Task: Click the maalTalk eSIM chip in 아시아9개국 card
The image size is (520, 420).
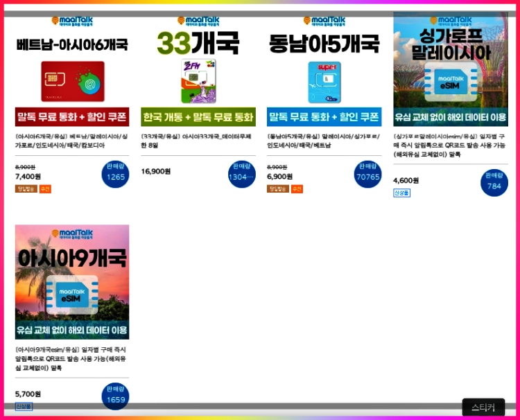Action: pyautogui.click(x=72, y=295)
